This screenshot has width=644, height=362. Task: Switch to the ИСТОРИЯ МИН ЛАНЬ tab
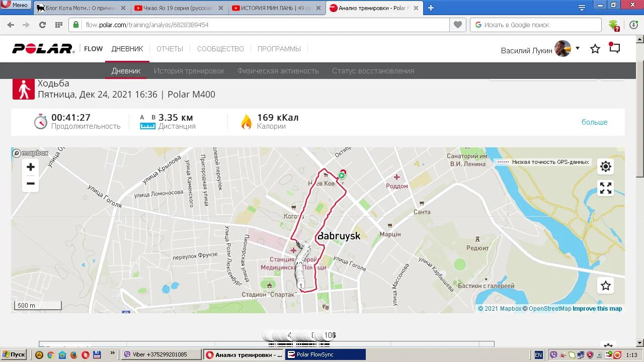coord(277,8)
